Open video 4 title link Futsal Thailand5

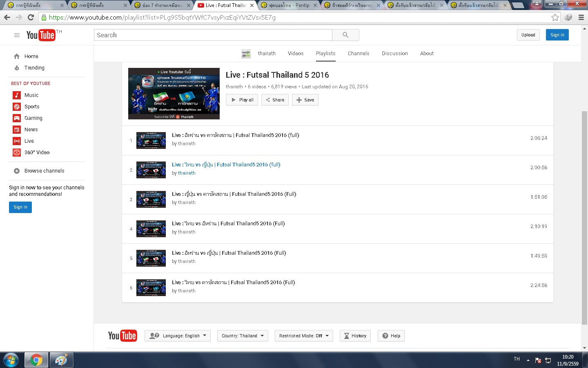[228, 224]
